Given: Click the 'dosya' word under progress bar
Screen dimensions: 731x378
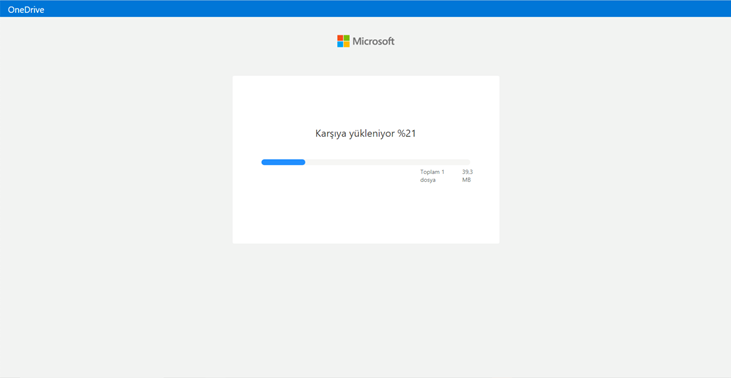Looking at the screenshot, I should pos(428,180).
